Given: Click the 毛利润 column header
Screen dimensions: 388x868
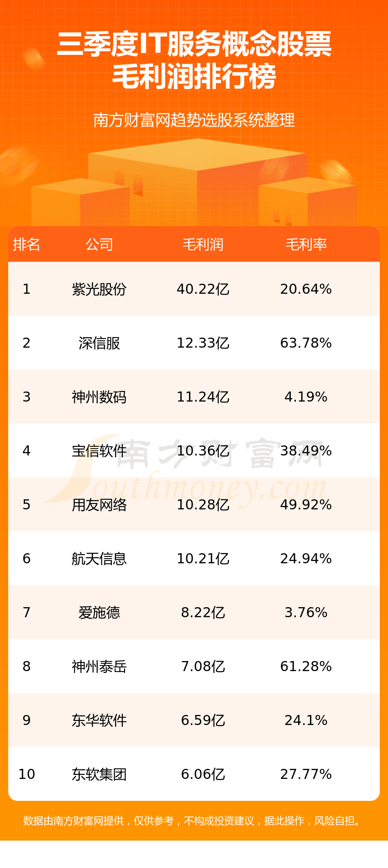Looking at the screenshot, I should pyautogui.click(x=203, y=244).
